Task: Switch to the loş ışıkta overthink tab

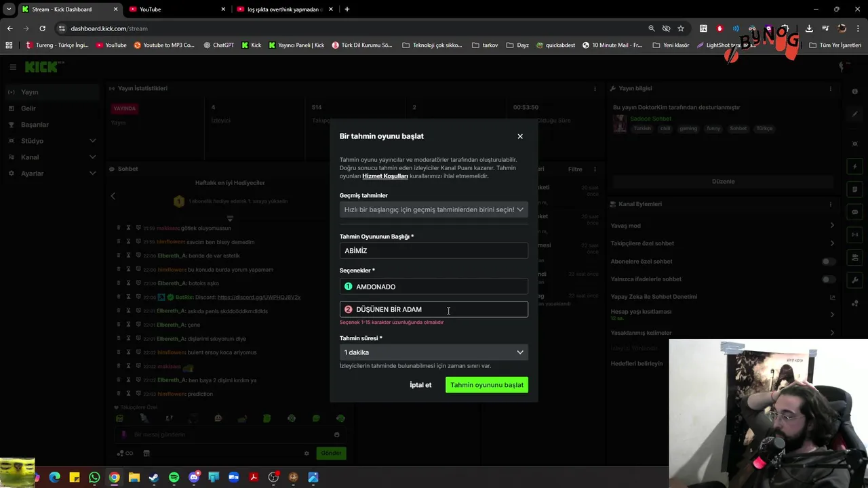Action: click(x=285, y=9)
